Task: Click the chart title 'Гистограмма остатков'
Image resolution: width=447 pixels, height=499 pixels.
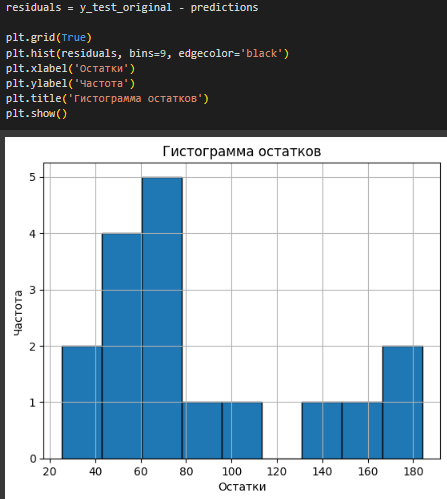Action: pyautogui.click(x=242, y=151)
